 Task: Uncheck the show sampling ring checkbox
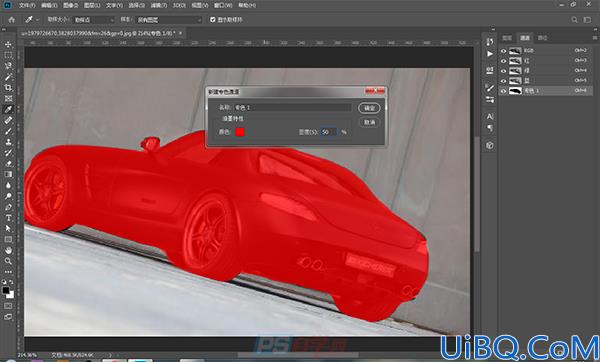coord(213,20)
